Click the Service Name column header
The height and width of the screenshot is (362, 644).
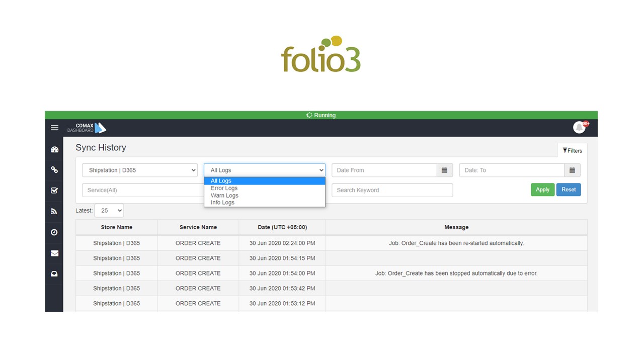tap(198, 227)
